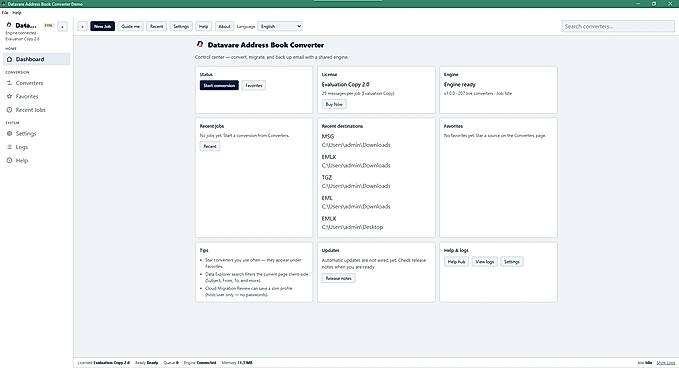Viewport: 679px width, 368px height.
Task: Click the Recent Jobs clock icon in sidebar
Action: [x=10, y=110]
